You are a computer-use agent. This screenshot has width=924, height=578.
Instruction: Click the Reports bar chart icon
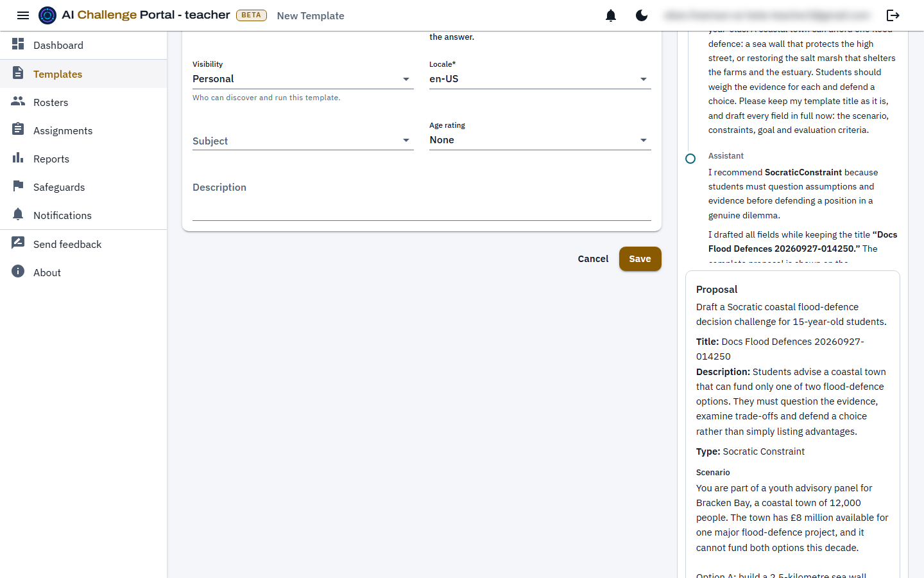18,158
